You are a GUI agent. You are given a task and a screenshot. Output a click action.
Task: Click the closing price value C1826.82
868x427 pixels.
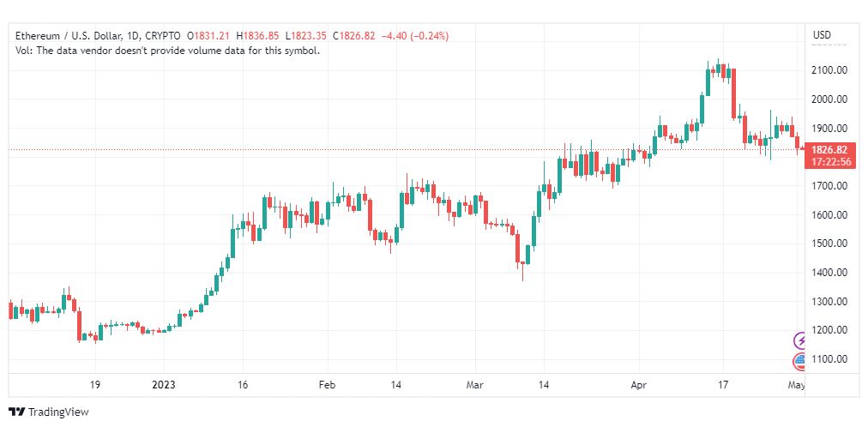click(353, 36)
